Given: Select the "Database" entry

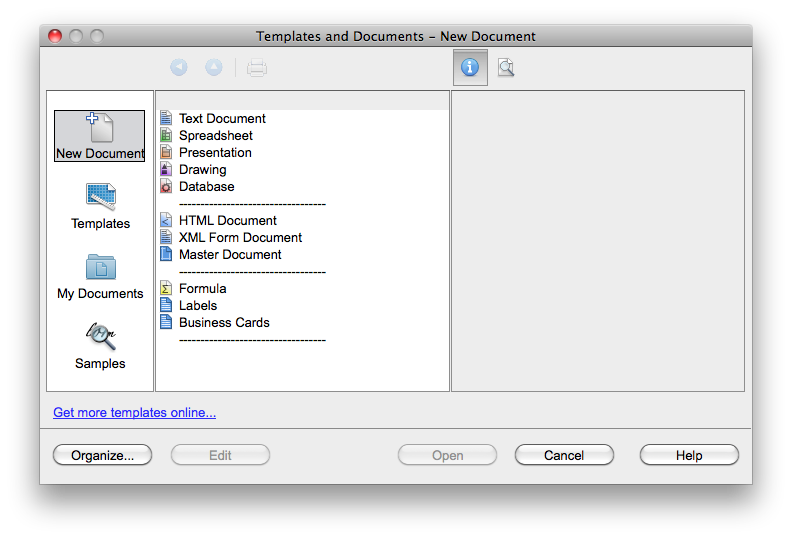Looking at the screenshot, I should click(207, 186).
